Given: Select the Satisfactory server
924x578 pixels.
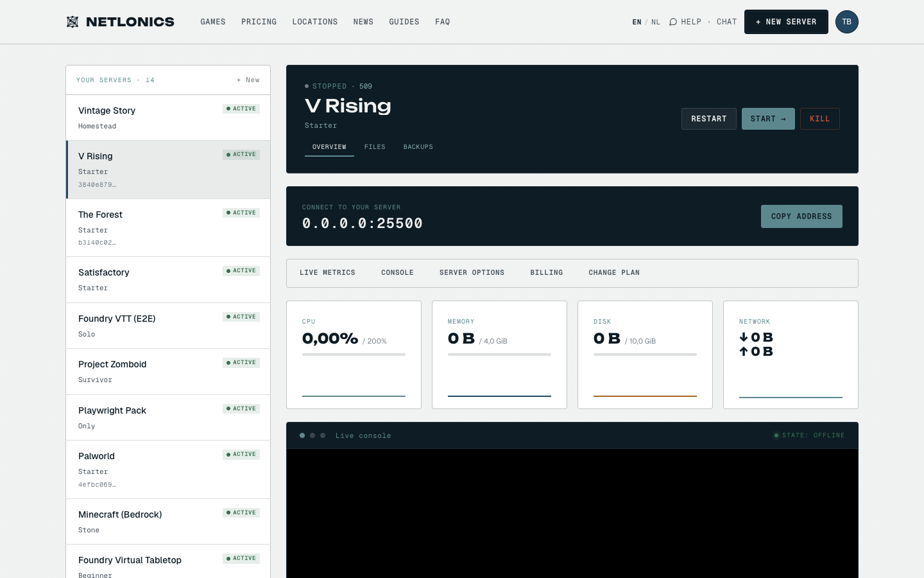Looking at the screenshot, I should tap(168, 280).
